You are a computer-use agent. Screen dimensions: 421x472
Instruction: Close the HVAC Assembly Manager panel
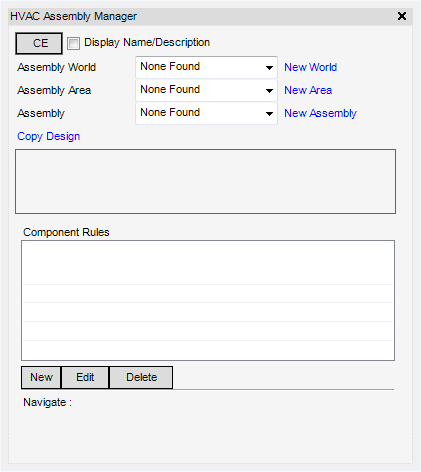point(402,16)
